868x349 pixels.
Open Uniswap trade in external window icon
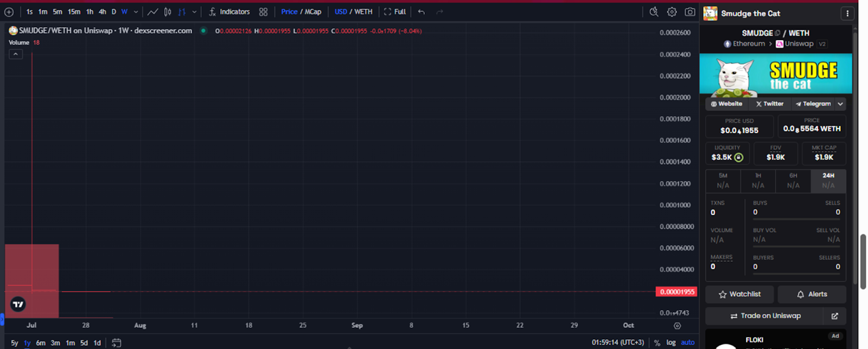834,316
